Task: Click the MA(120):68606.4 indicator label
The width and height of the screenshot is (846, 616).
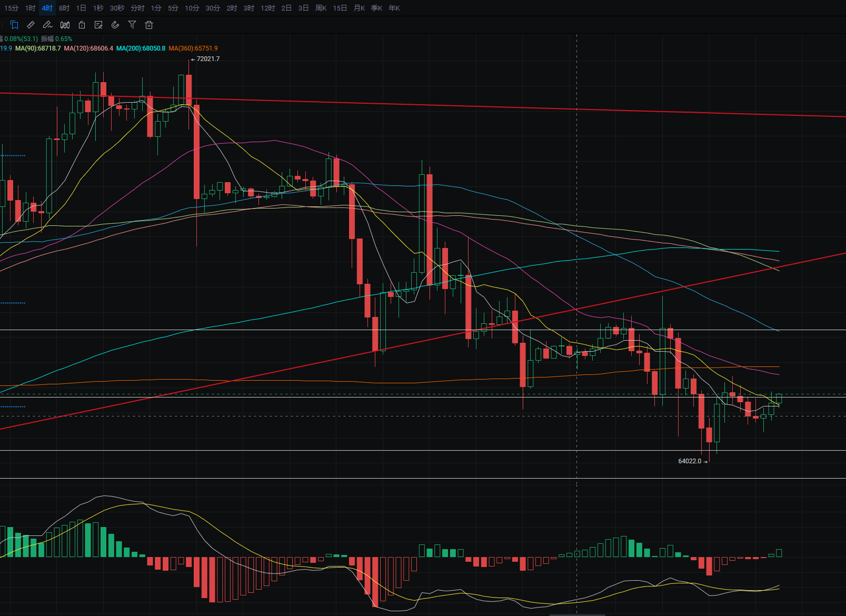Action: tap(88, 48)
